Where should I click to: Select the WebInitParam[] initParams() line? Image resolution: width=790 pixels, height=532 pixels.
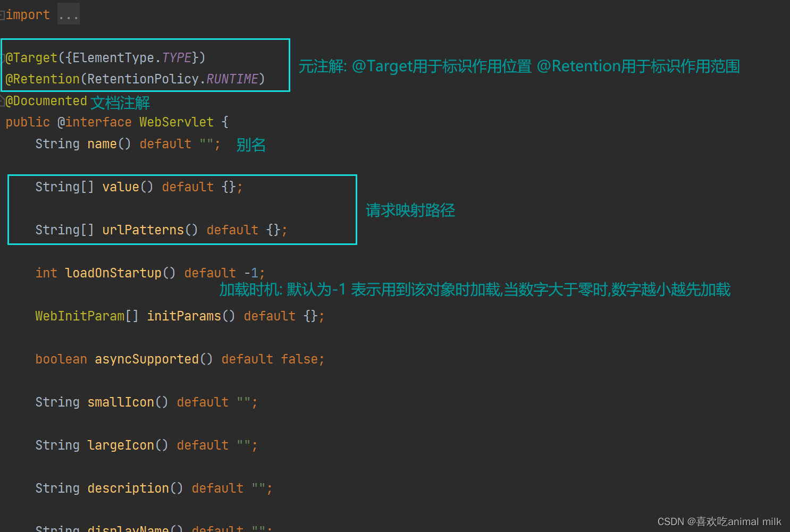pos(179,316)
